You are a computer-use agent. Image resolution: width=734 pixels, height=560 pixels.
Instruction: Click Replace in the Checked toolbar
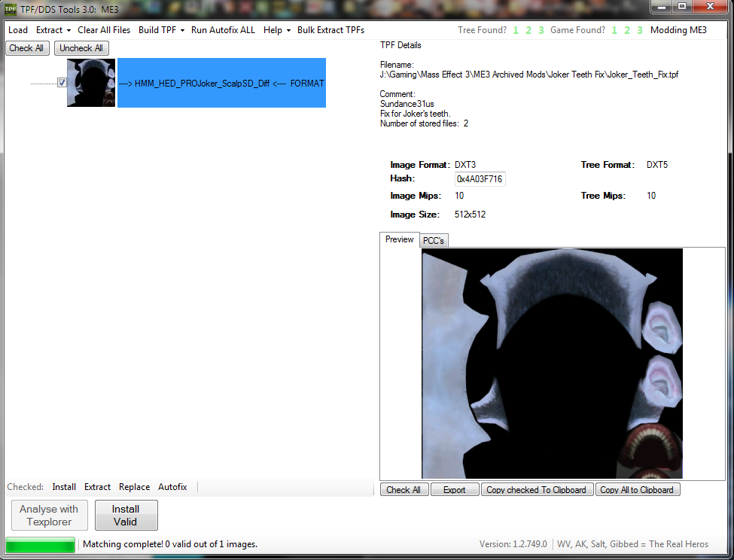click(x=134, y=487)
